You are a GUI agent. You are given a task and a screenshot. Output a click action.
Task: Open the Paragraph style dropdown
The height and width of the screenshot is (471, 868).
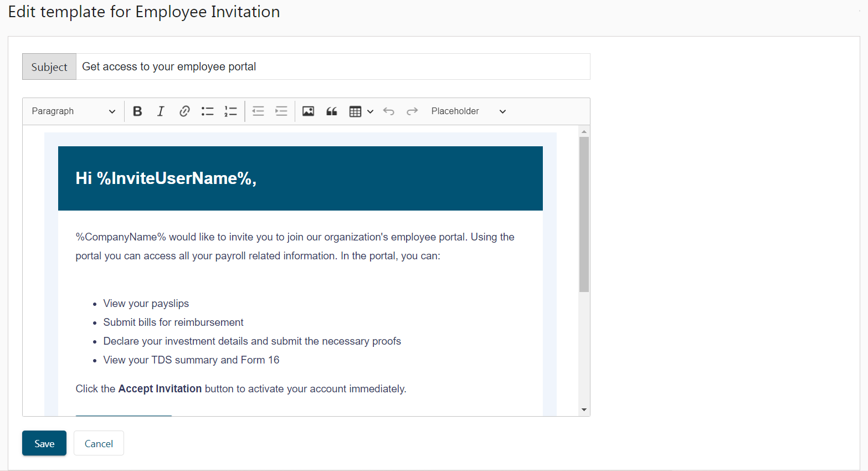[x=74, y=111]
